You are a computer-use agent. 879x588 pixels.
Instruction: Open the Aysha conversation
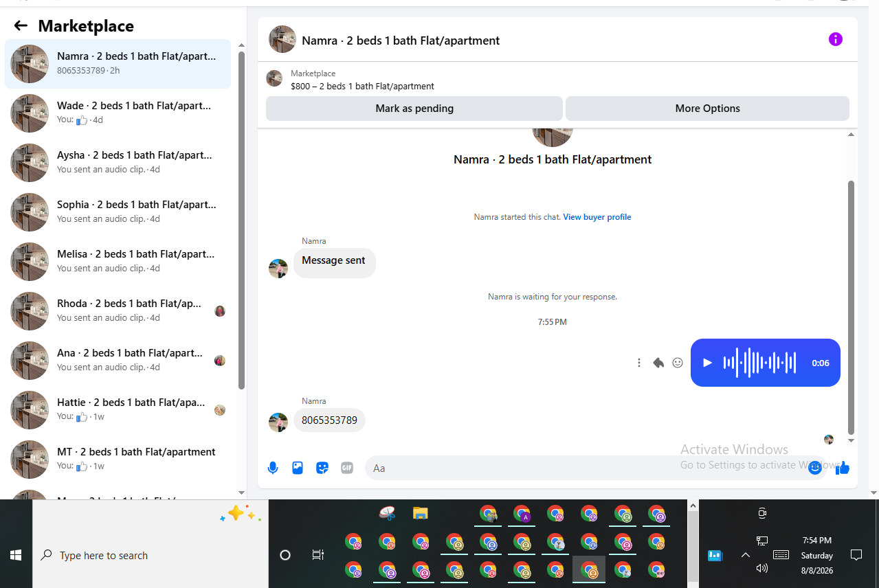point(118,163)
